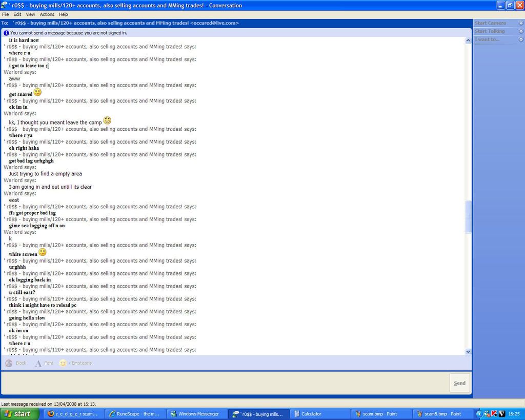Click the scroll up arrow of chat
Image resolution: width=525 pixels, height=420 pixels.
point(468,40)
